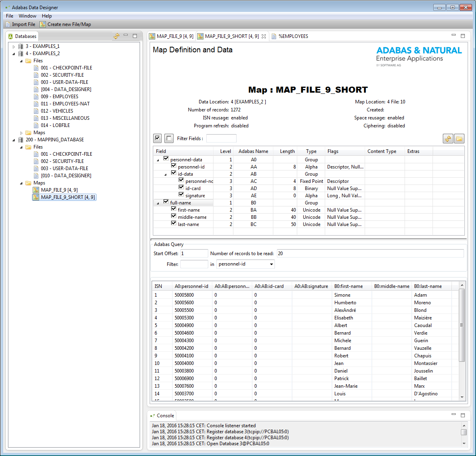Uncheck the middle-name field checkbox

174,216
